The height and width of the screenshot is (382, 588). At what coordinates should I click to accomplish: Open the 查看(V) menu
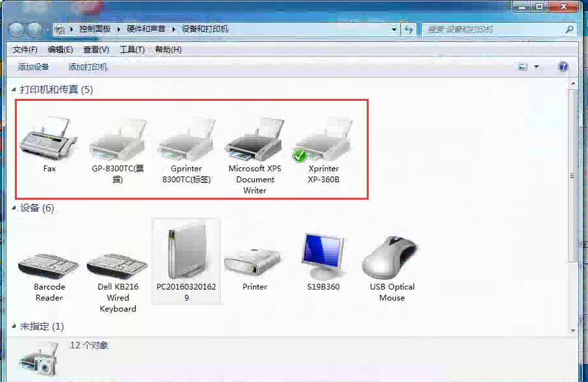pos(96,50)
